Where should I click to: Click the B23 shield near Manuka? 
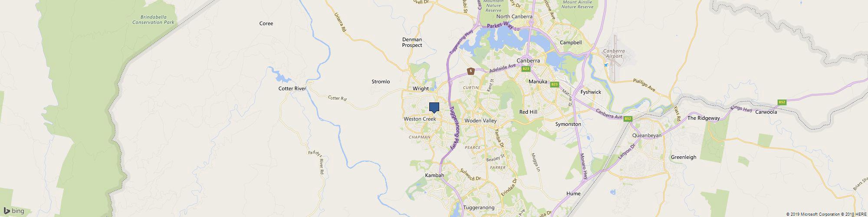(x=554, y=84)
